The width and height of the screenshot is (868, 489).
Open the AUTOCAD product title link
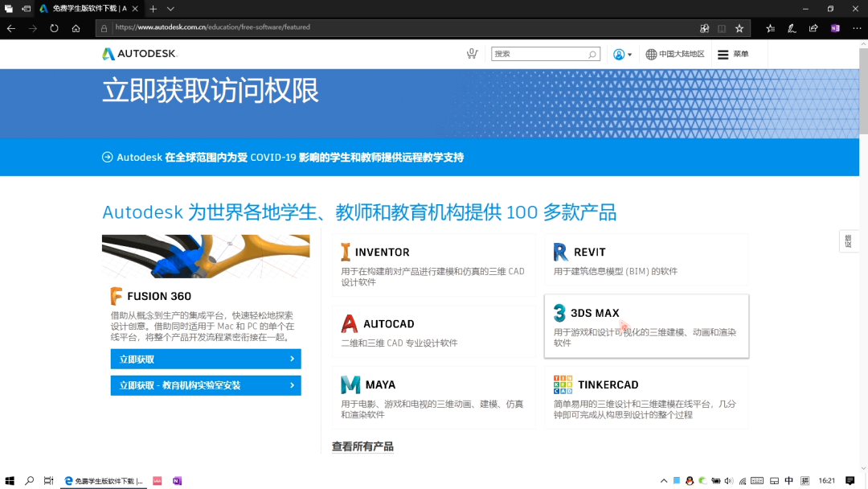389,323
